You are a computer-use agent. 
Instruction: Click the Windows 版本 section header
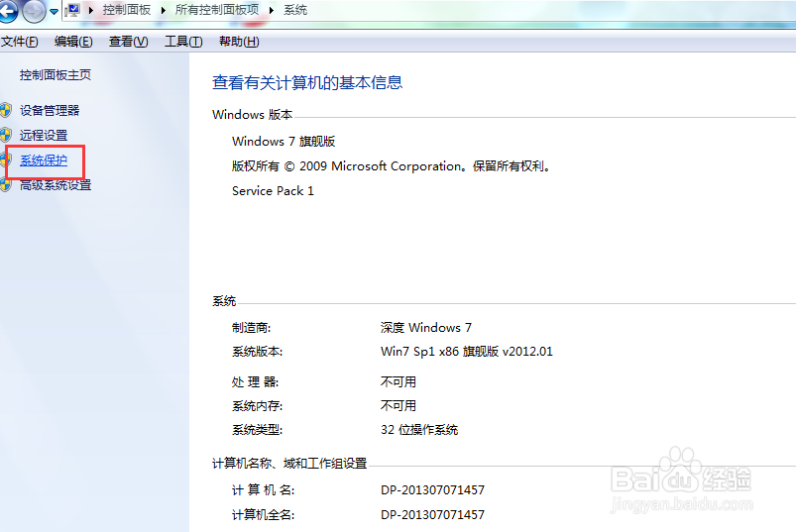253,115
